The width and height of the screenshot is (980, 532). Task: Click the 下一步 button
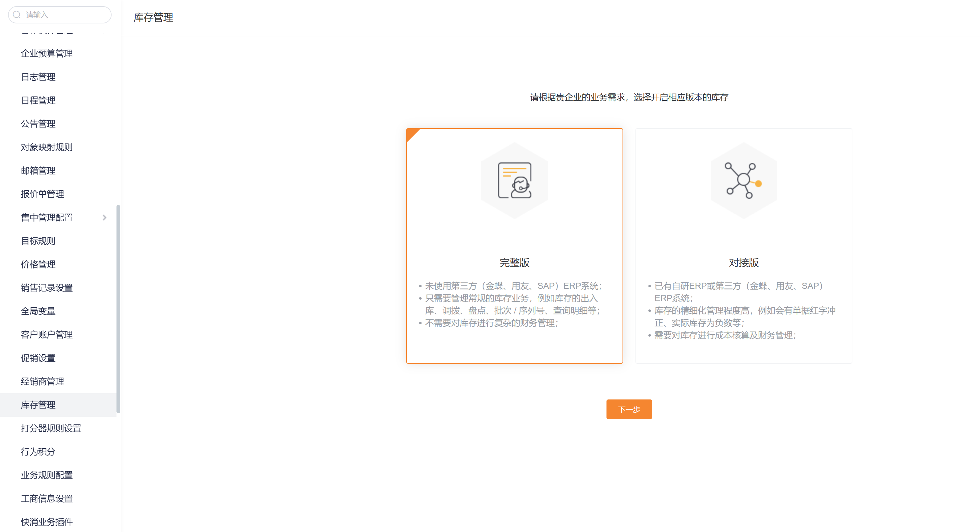629,409
